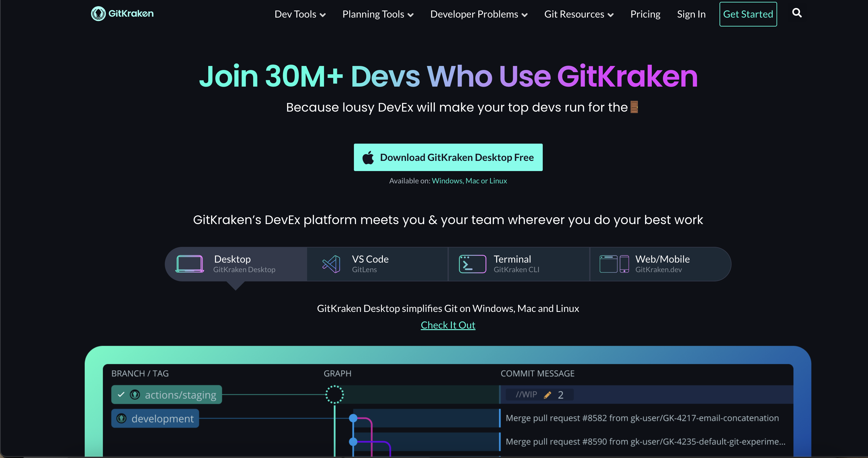The image size is (868, 458).
Task: Click the Terminal prompt icon
Action: pos(472,264)
